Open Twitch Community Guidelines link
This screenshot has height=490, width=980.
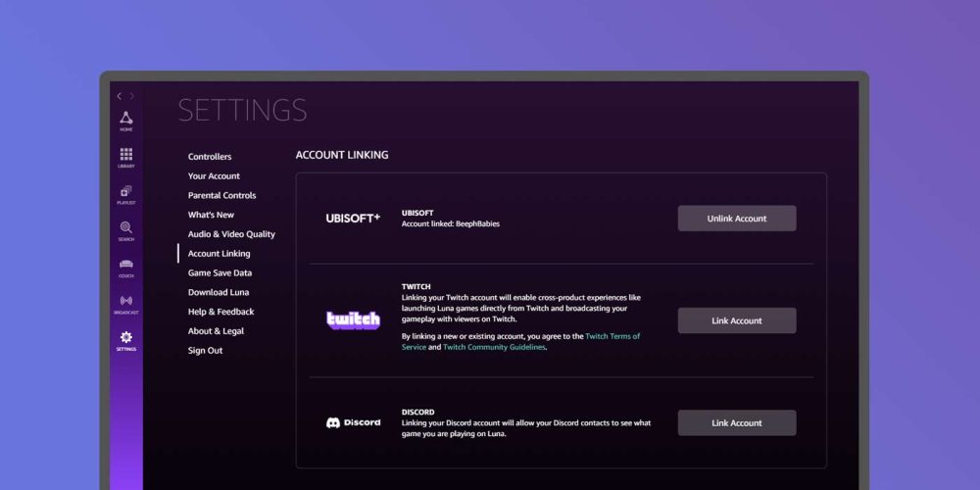494,347
